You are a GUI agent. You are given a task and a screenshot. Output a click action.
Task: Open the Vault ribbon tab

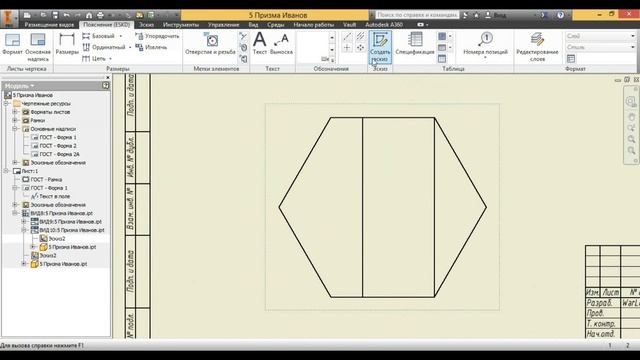click(349, 24)
